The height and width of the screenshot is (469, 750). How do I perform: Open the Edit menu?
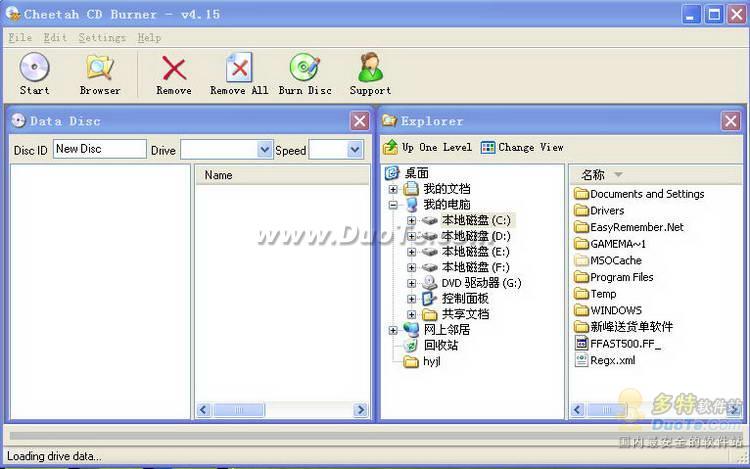55,37
